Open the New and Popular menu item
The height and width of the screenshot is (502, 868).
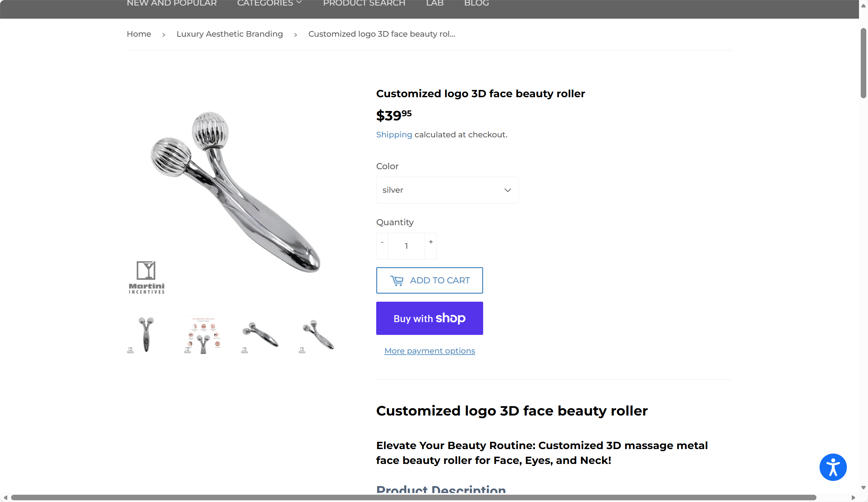172,3
